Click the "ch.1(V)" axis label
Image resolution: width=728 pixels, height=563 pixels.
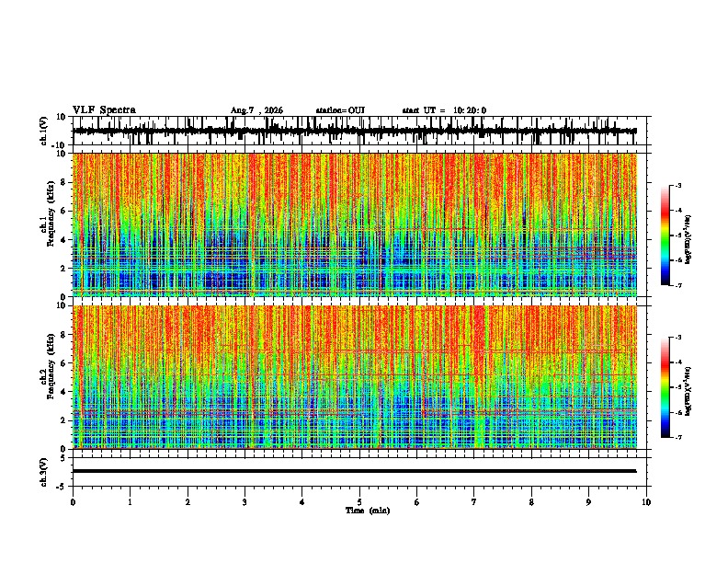(x=44, y=131)
